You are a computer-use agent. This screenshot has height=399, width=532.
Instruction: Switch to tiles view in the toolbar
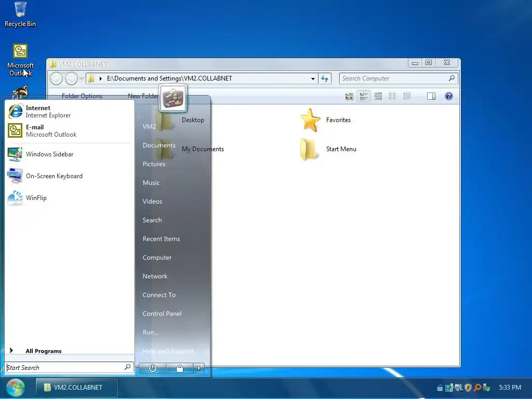click(364, 96)
